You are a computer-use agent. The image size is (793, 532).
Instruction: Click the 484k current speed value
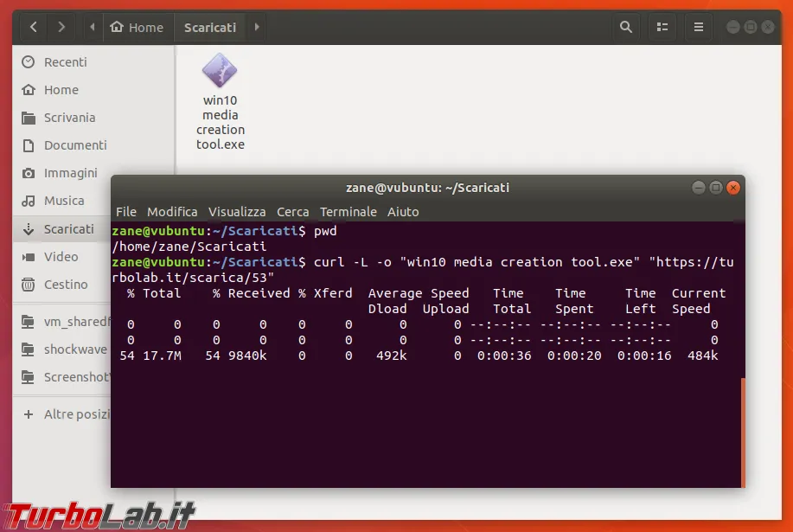click(702, 356)
